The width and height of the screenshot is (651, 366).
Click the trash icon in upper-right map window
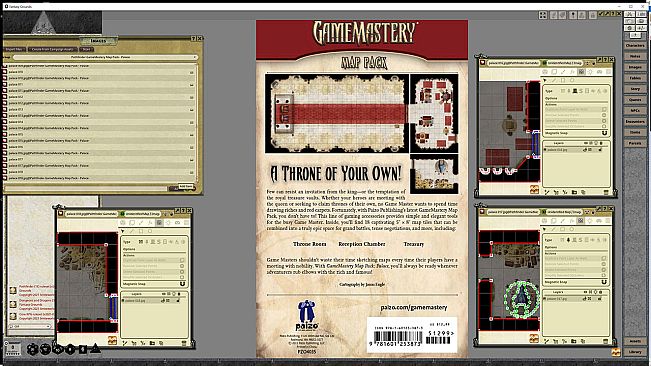[606, 192]
